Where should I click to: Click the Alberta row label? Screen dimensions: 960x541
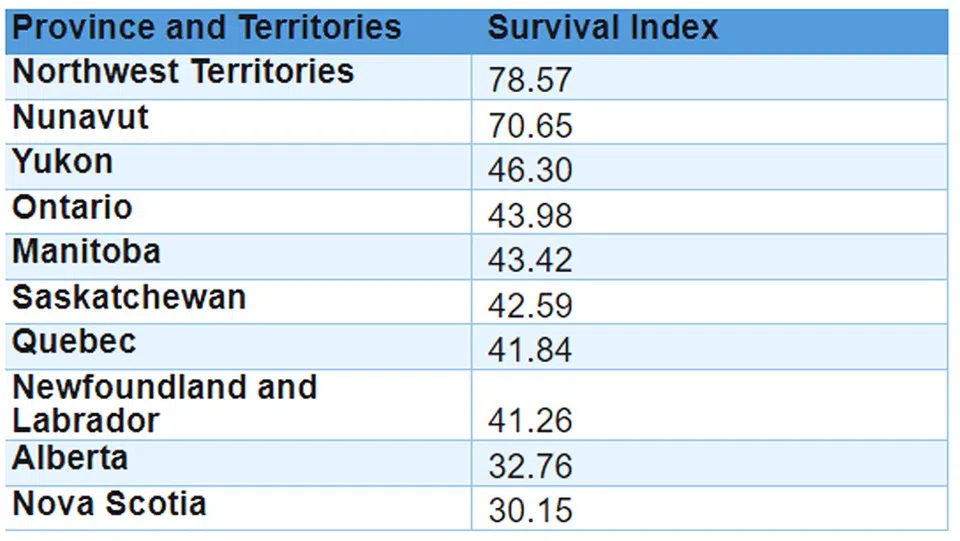point(70,459)
